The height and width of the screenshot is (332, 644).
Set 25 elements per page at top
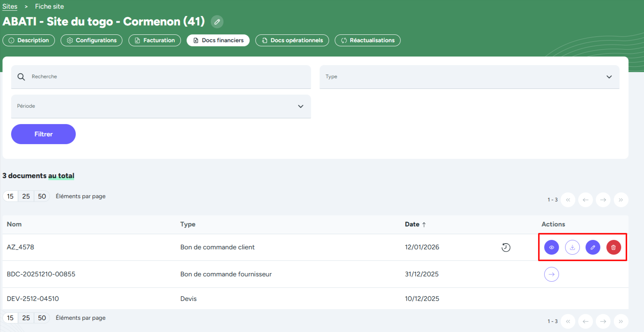tap(26, 196)
